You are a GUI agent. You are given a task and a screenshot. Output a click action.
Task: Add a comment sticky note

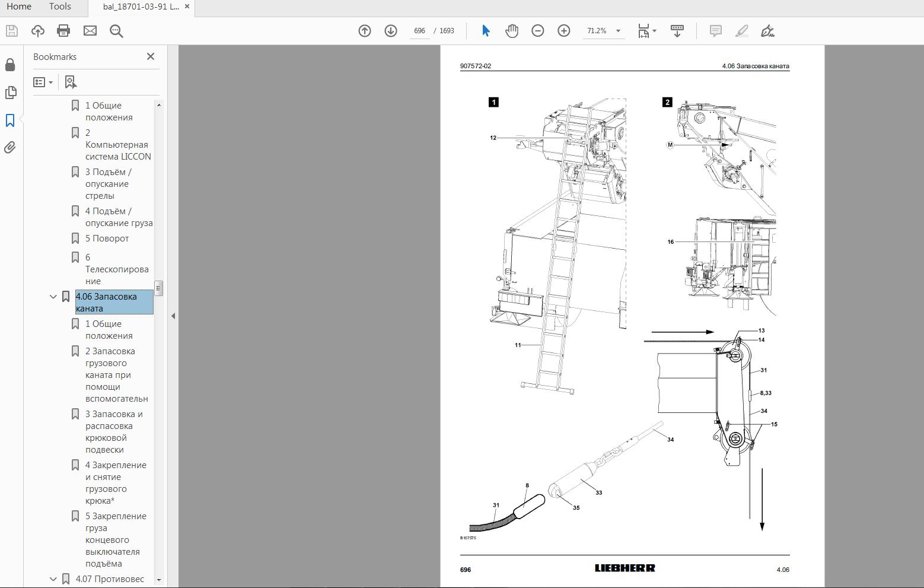pos(716,31)
